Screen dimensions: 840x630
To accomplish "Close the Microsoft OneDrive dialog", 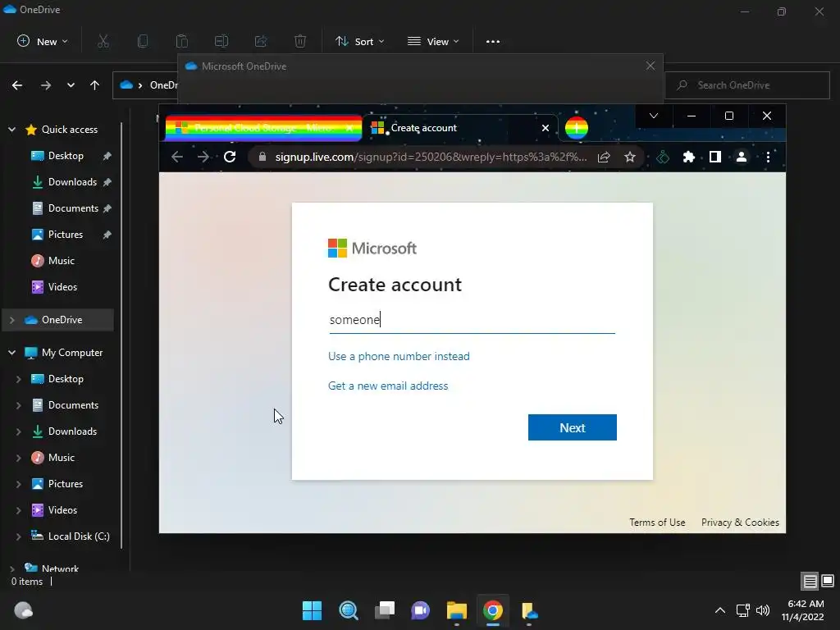I will pos(651,66).
